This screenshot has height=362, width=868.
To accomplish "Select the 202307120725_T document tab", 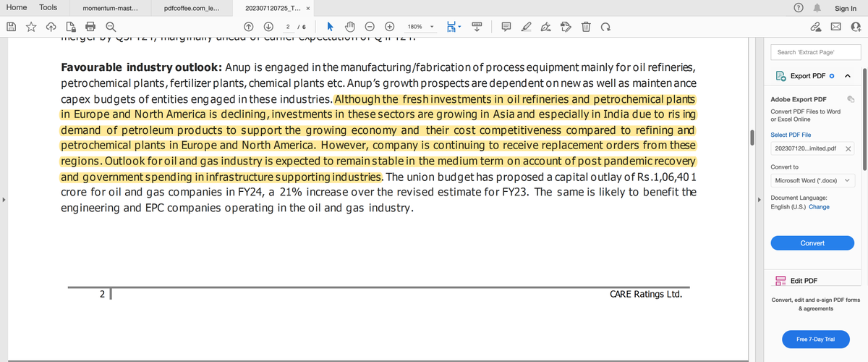I will click(x=273, y=8).
